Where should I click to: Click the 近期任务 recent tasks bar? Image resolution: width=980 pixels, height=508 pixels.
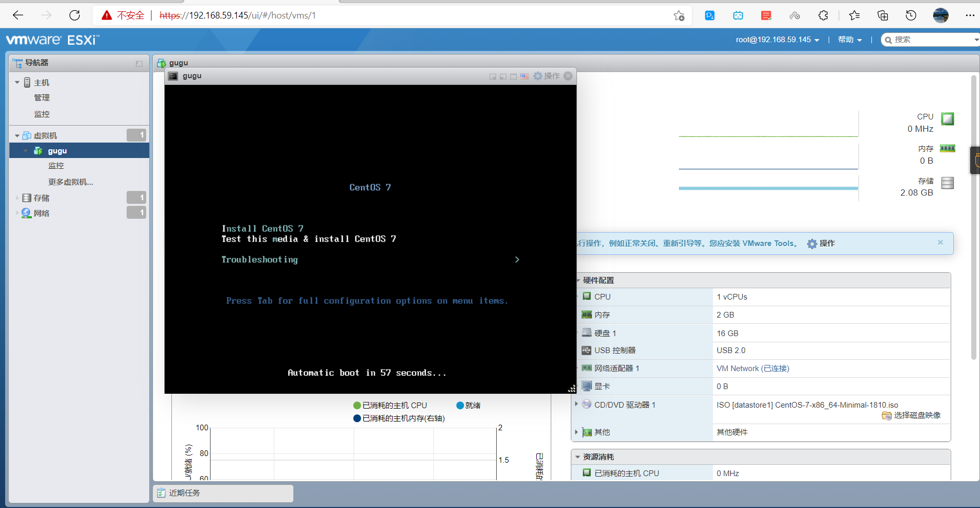(223, 493)
